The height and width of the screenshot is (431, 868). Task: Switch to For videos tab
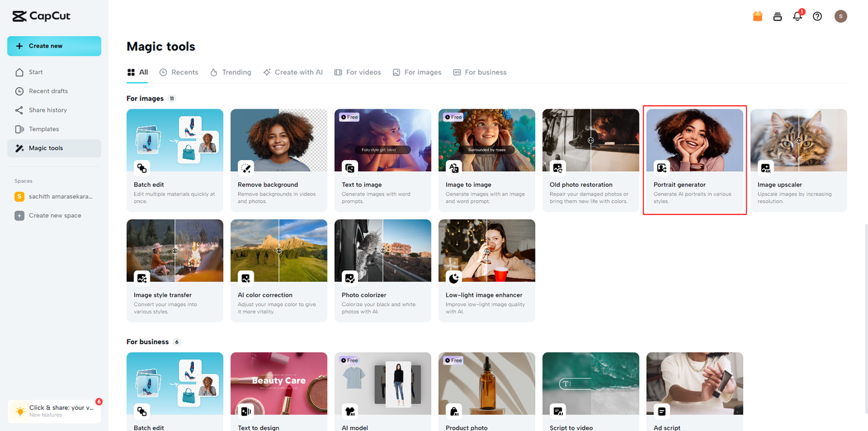[x=357, y=72]
